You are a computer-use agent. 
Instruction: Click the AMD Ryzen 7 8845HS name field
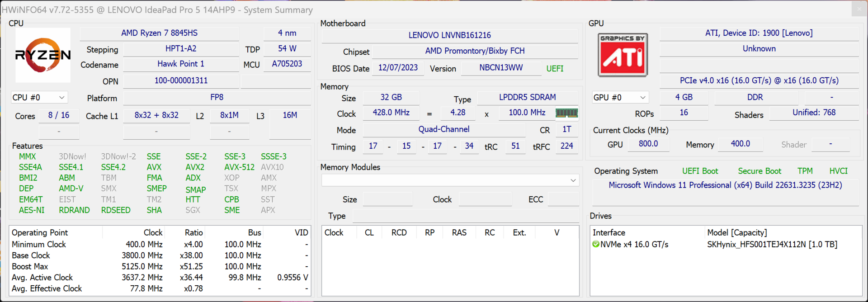[159, 33]
